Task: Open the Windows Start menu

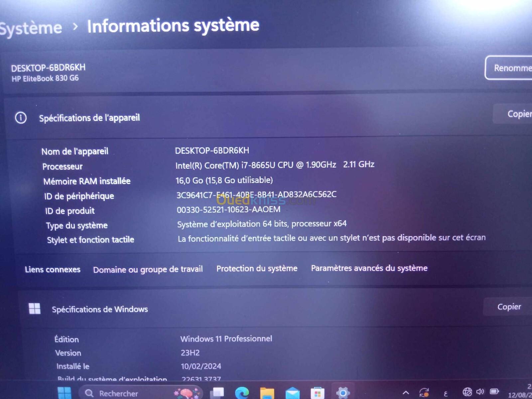Action: point(64,393)
